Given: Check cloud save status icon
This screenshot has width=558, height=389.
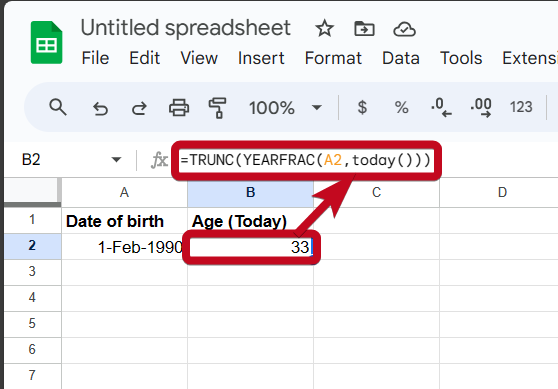Looking at the screenshot, I should 404,29.
